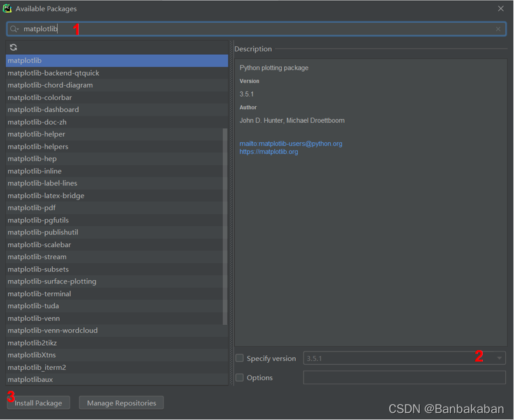This screenshot has height=420, width=514.
Task: Close the Available Packages dialog
Action: [501, 9]
